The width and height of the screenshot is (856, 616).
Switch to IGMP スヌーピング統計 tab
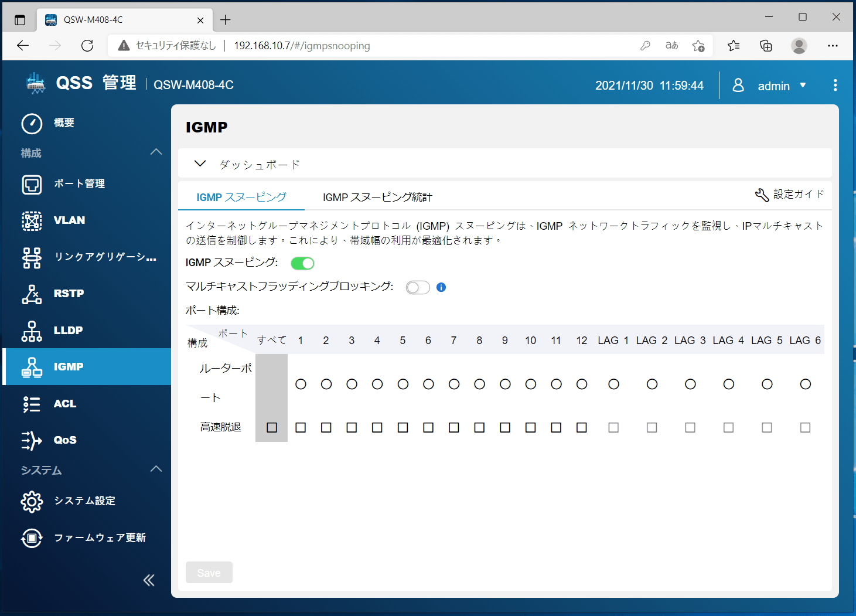[x=377, y=197]
